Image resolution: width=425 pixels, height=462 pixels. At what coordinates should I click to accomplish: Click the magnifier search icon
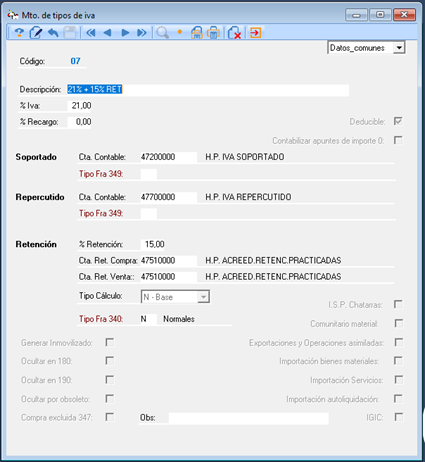[163, 33]
